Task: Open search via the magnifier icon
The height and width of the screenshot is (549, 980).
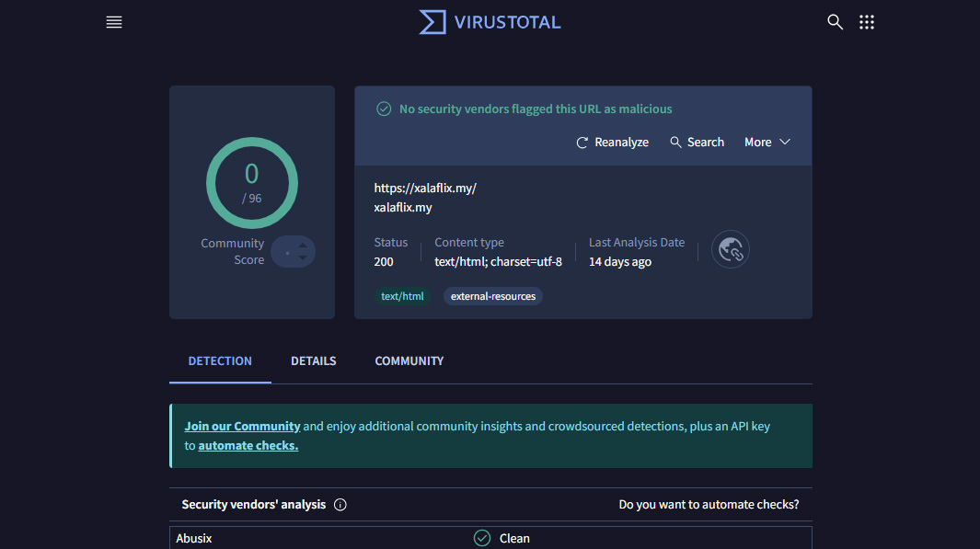Action: pos(835,22)
